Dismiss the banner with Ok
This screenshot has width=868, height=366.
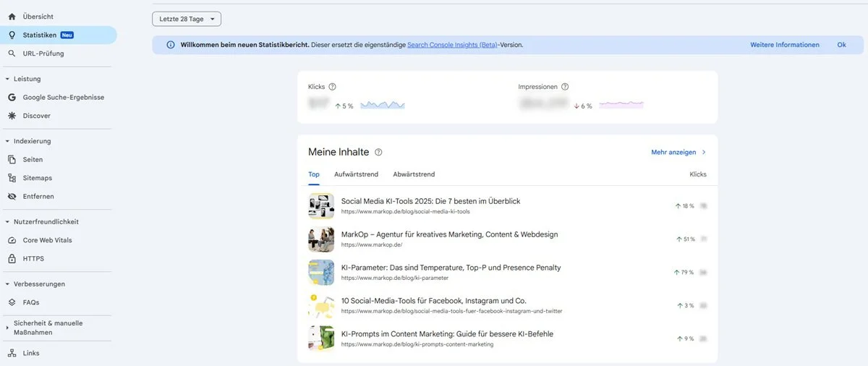pyautogui.click(x=841, y=45)
